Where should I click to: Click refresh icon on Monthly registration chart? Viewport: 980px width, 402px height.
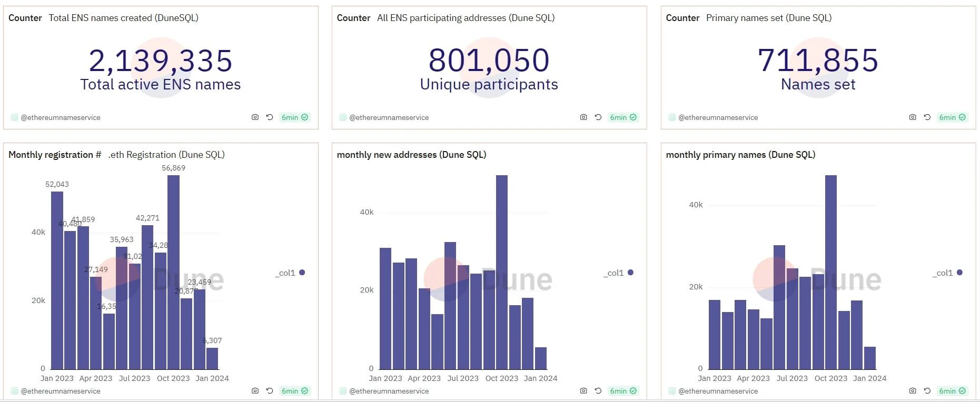pyautogui.click(x=270, y=391)
